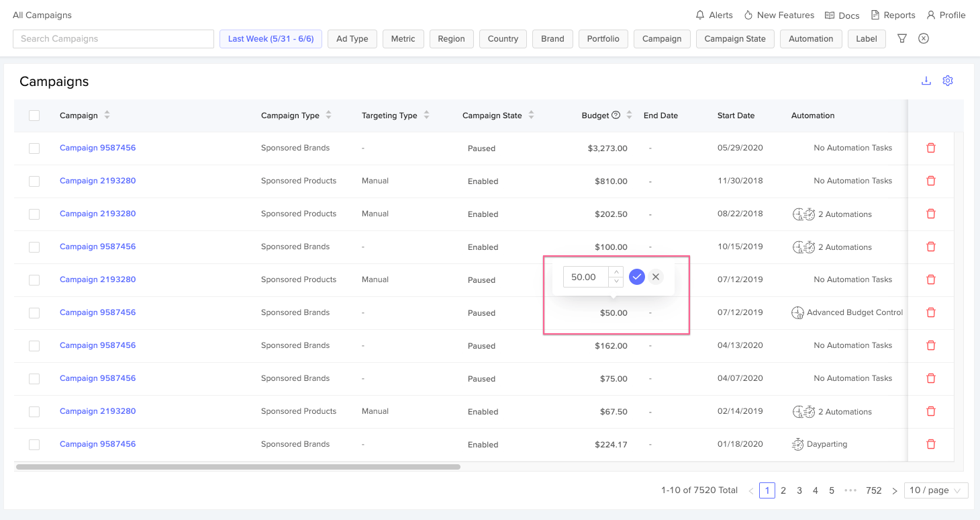980x520 pixels.
Task: Expand the Metric filter
Action: 403,39
